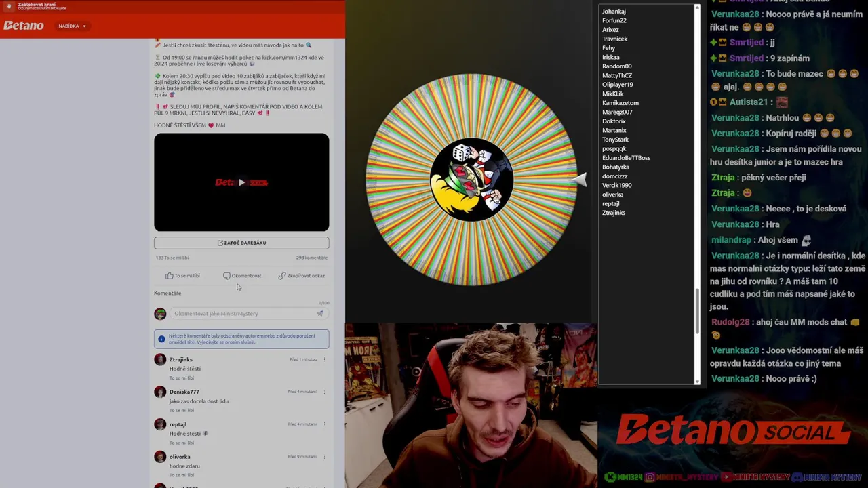Click the '298 komentáře' count
This screenshot has height=488, width=868.
point(312,258)
